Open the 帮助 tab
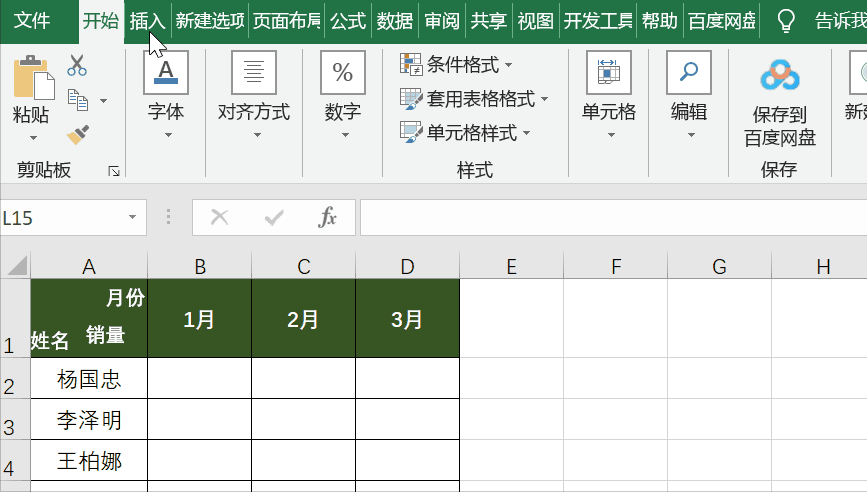 pos(660,21)
